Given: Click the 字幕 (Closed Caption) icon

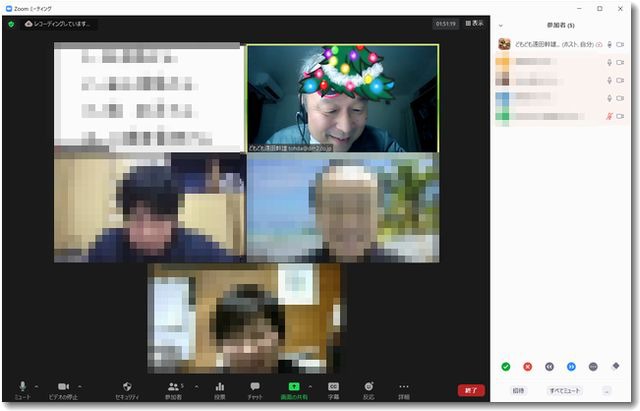Looking at the screenshot, I should click(334, 386).
